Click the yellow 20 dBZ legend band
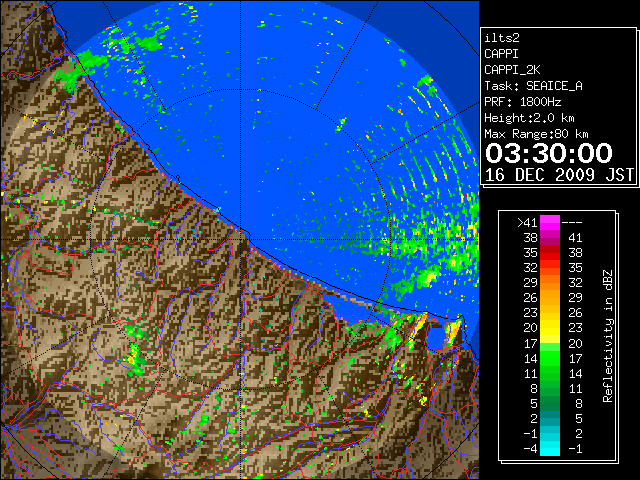The width and height of the screenshot is (640, 480). click(550, 328)
